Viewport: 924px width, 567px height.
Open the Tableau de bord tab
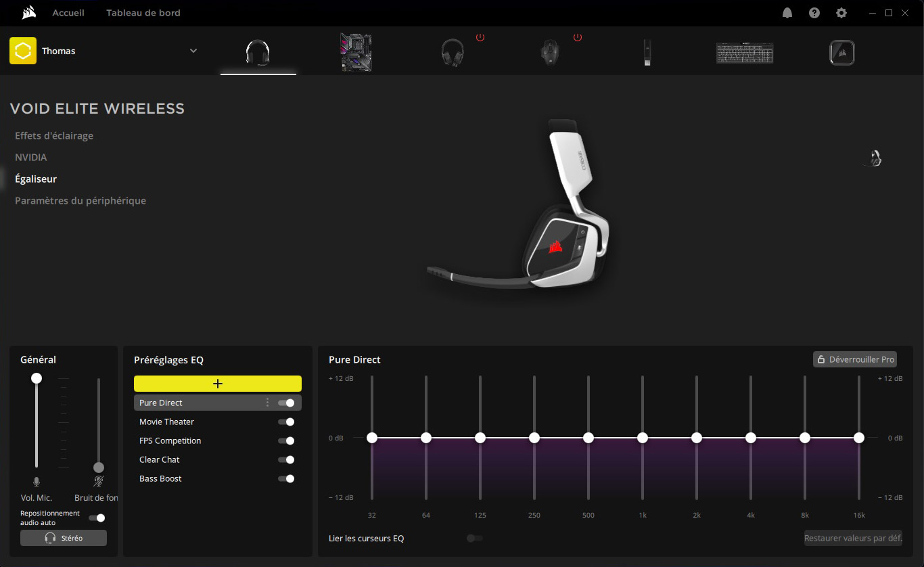(143, 13)
